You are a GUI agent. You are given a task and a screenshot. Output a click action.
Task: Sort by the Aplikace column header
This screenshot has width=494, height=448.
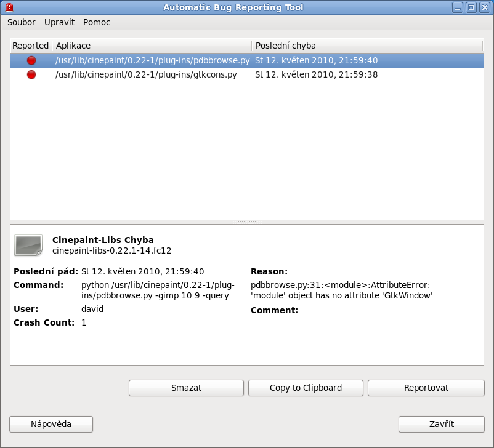[x=152, y=46]
